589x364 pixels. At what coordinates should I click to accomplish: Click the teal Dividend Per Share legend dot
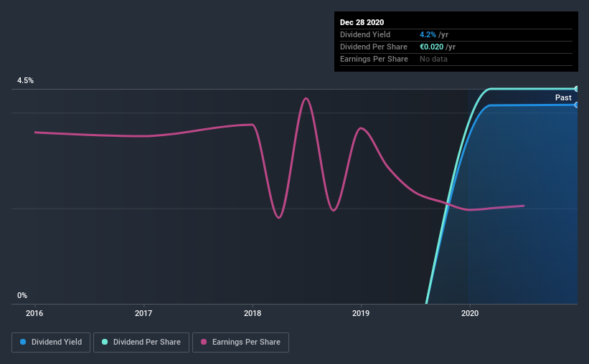coord(105,342)
